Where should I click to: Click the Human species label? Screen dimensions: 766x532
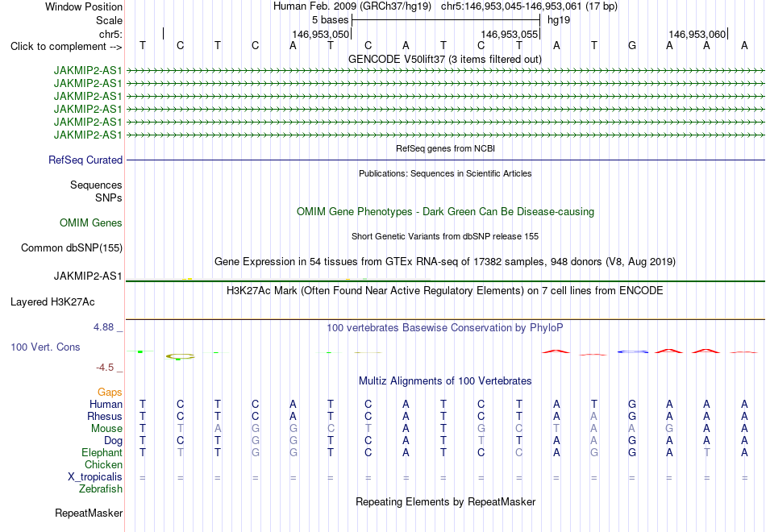click(106, 405)
